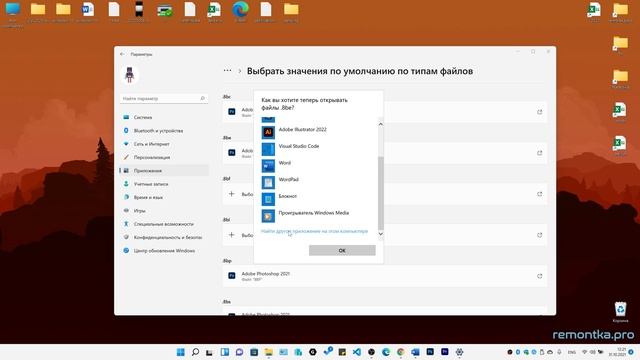Click link Найти другое приложение на этом компьютере
The height and width of the screenshot is (360, 640).
tap(314, 231)
